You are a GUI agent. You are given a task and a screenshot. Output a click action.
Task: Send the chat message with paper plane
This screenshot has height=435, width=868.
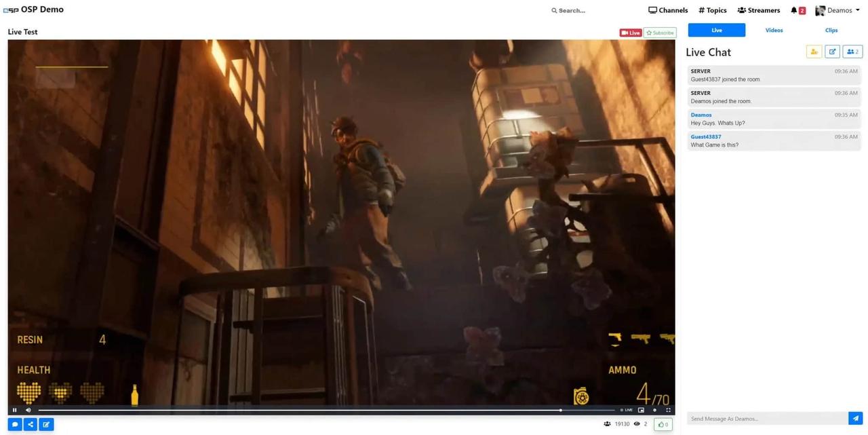855,418
